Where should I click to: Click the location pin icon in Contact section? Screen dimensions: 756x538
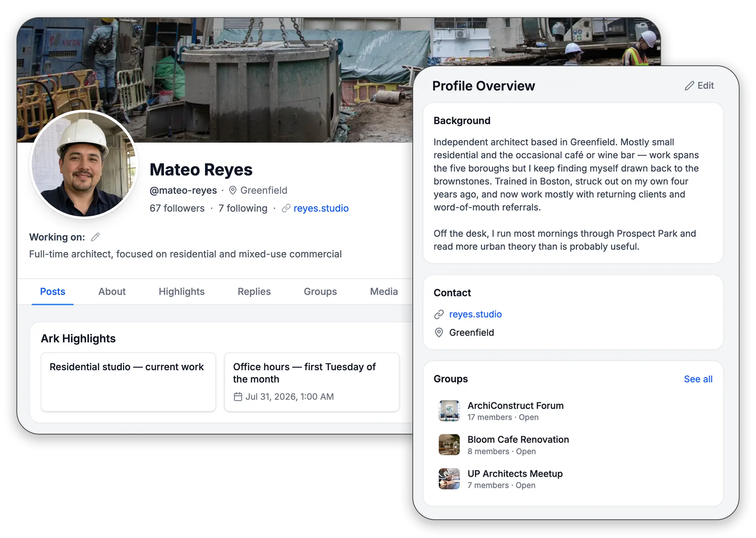(x=439, y=333)
